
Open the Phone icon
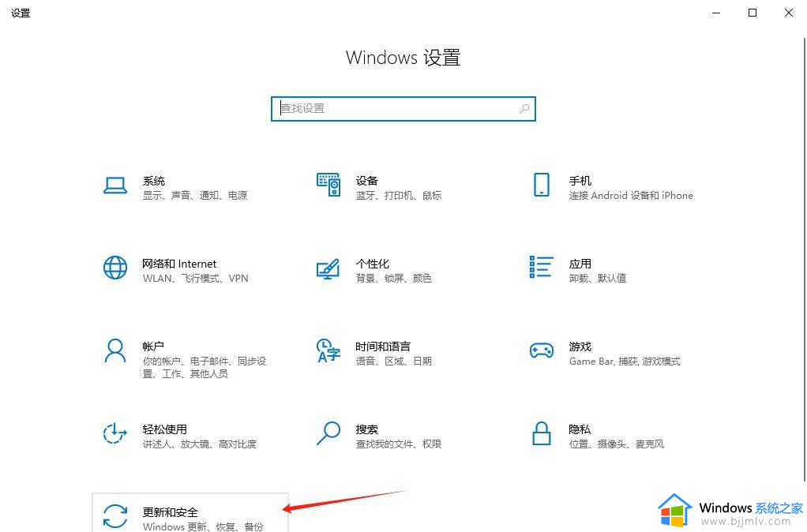pos(542,185)
